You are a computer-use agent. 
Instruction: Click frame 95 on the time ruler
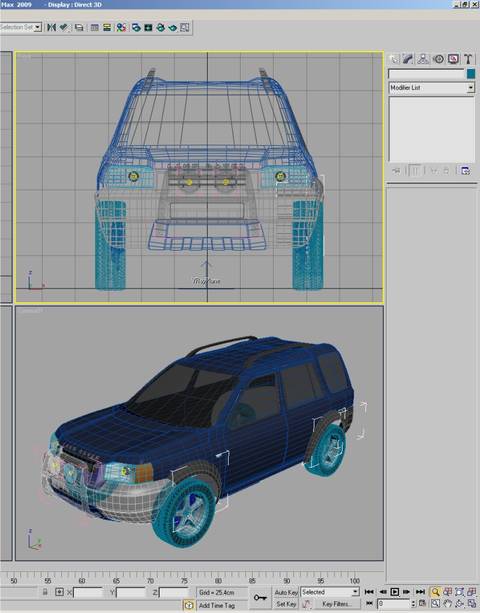click(321, 581)
